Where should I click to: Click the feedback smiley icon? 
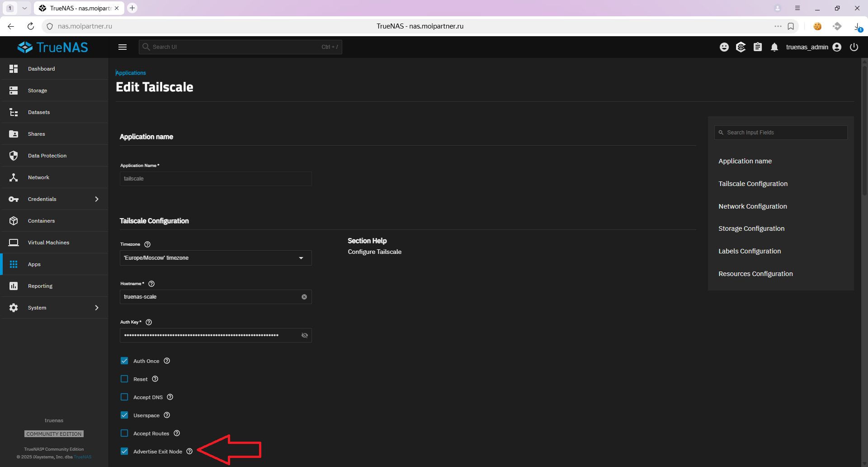(x=724, y=47)
